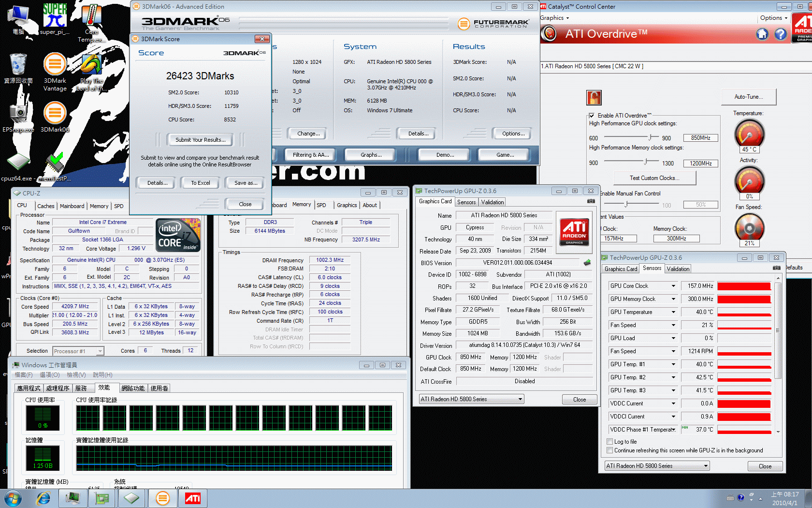Screen dimensions: 812x508
Task: Launch EPSnap.exe desktop icon
Action: 18,117
